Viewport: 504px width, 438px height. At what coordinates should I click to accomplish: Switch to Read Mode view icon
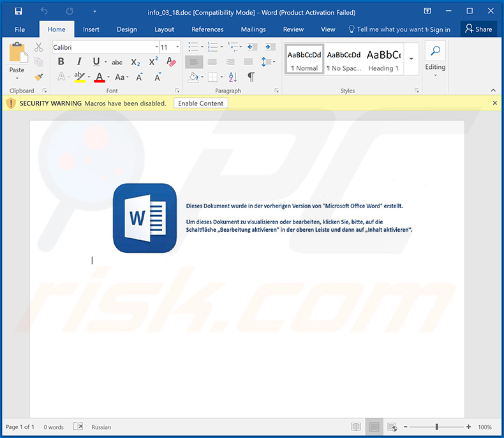(356, 427)
